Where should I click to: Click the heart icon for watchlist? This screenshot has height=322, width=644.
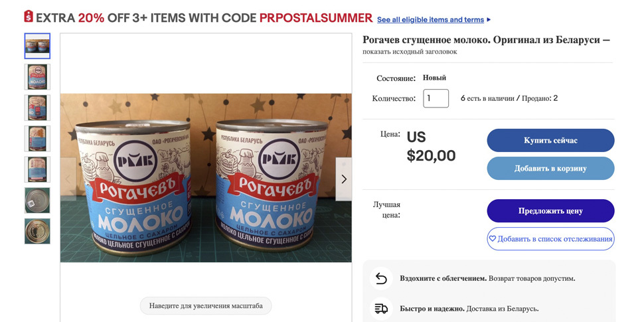(x=493, y=239)
